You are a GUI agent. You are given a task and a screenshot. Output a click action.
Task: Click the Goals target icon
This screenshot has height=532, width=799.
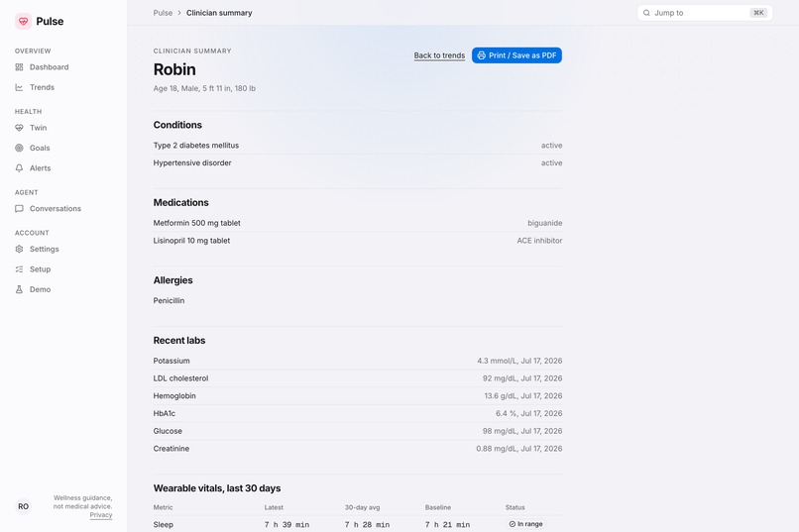pyautogui.click(x=20, y=149)
